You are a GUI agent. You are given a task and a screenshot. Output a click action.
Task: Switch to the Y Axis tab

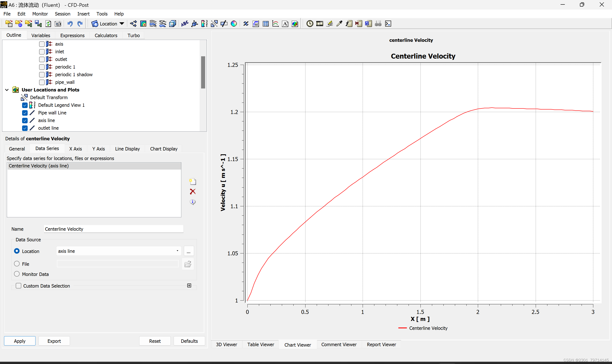98,149
